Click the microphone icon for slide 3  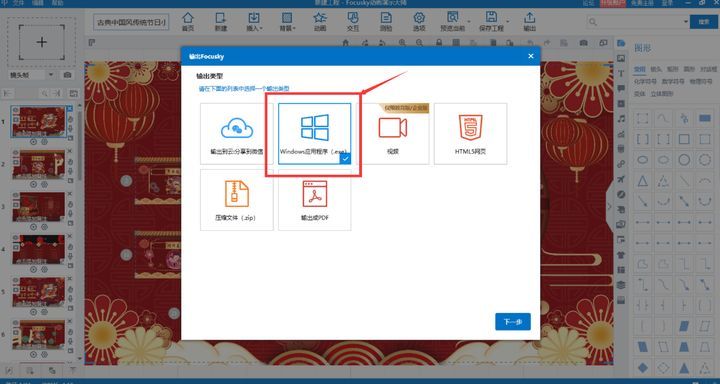pos(70,214)
